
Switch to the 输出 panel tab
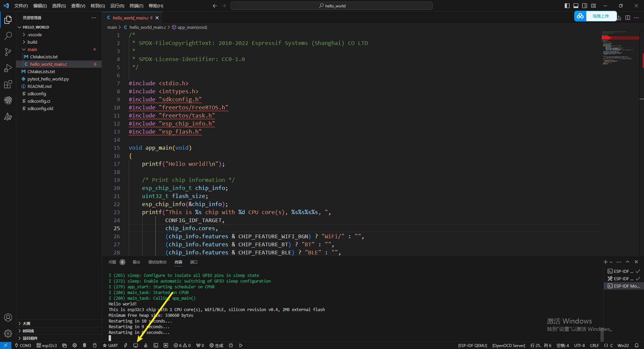tap(136, 262)
